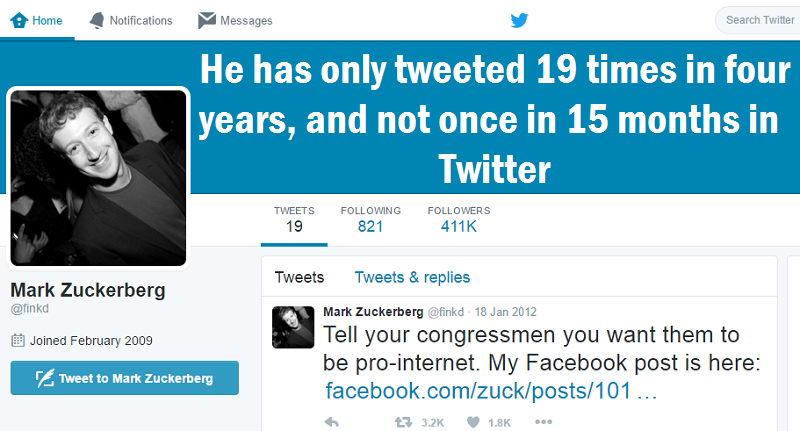View the Following 821 list

370,220
